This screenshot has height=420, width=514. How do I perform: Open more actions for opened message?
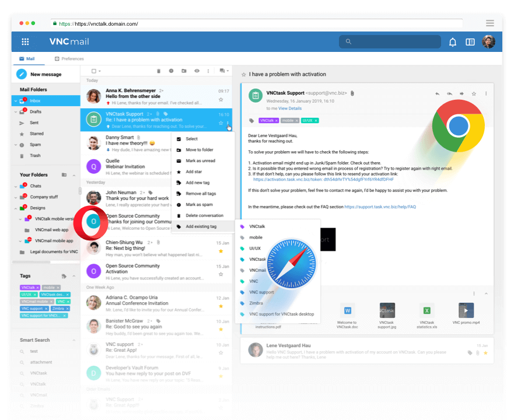[486, 94]
